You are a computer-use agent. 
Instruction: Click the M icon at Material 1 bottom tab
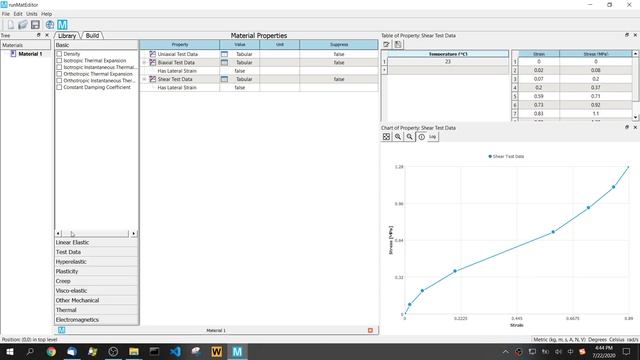62,330
